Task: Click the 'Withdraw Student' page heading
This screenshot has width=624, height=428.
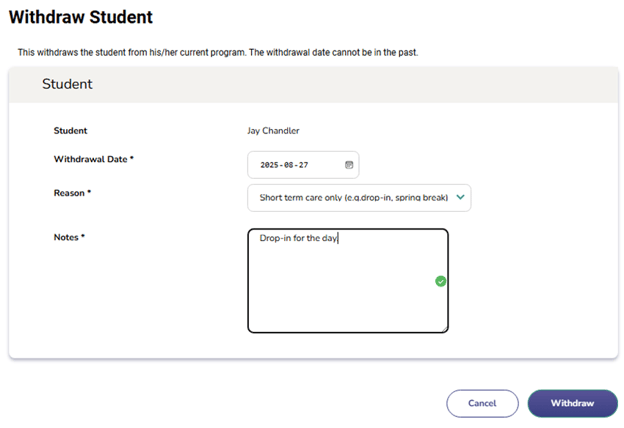Action: point(81,17)
